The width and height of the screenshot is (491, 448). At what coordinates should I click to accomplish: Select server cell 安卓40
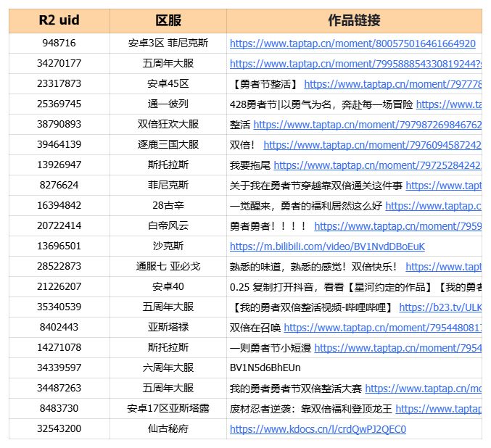168,287
